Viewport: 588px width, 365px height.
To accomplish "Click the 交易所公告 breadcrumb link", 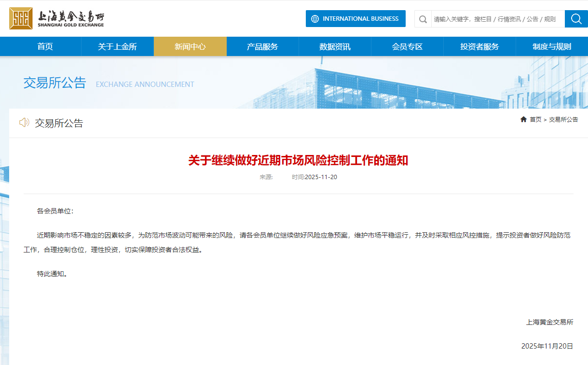I will coord(563,119).
